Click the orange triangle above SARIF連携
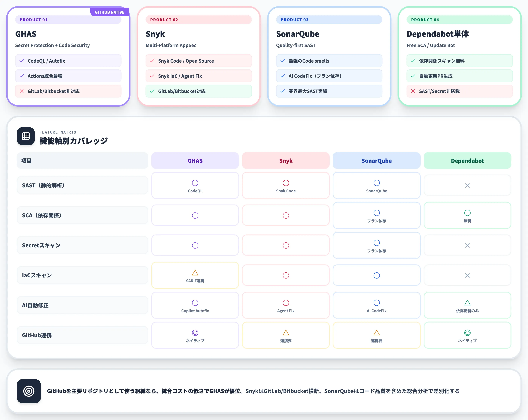The height and width of the screenshot is (420, 528). point(195,273)
